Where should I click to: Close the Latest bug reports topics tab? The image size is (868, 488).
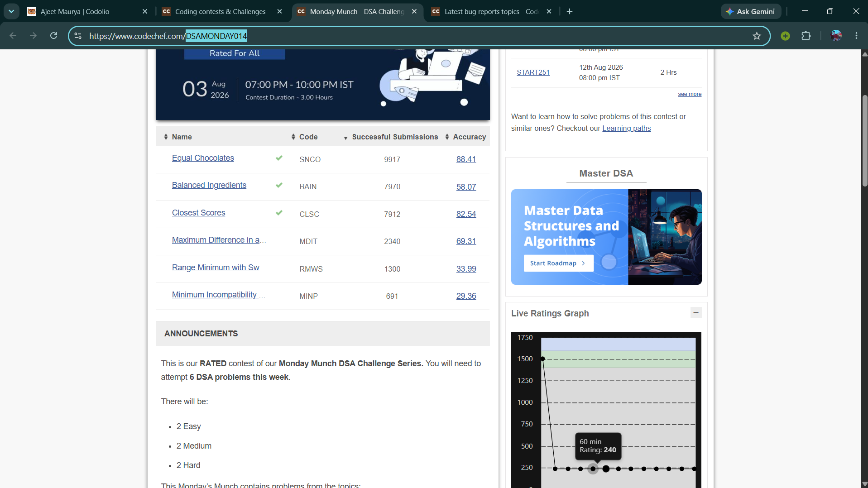pyautogui.click(x=549, y=11)
